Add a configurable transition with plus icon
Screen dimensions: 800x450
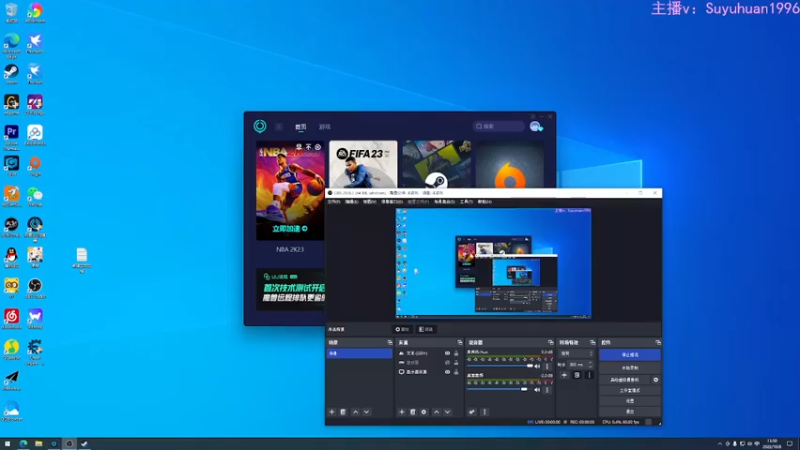[564, 375]
